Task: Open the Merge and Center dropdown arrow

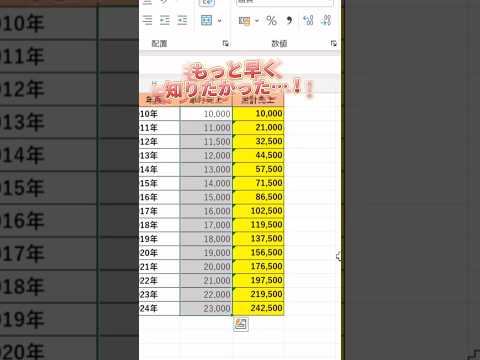Action: click(x=219, y=21)
